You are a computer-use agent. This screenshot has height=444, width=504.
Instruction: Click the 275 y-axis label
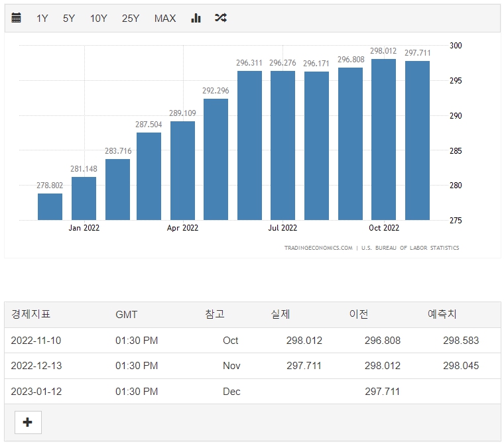coord(456,221)
